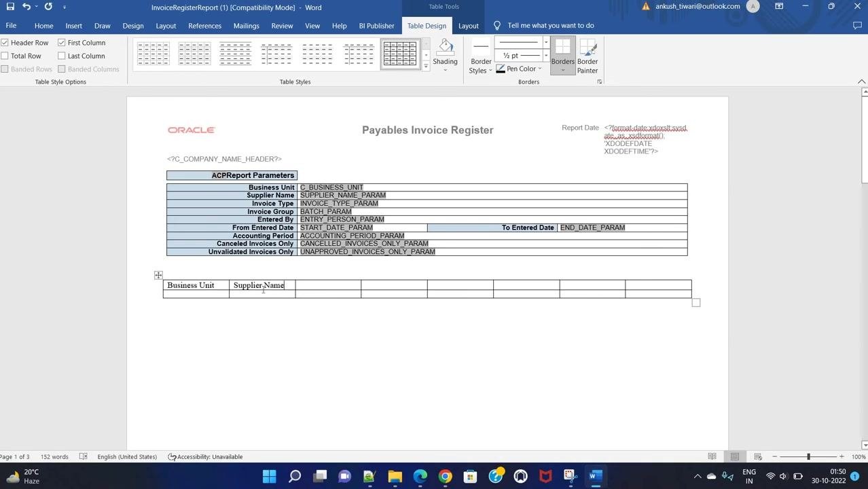Click the zoom slider handle

pos(808,457)
